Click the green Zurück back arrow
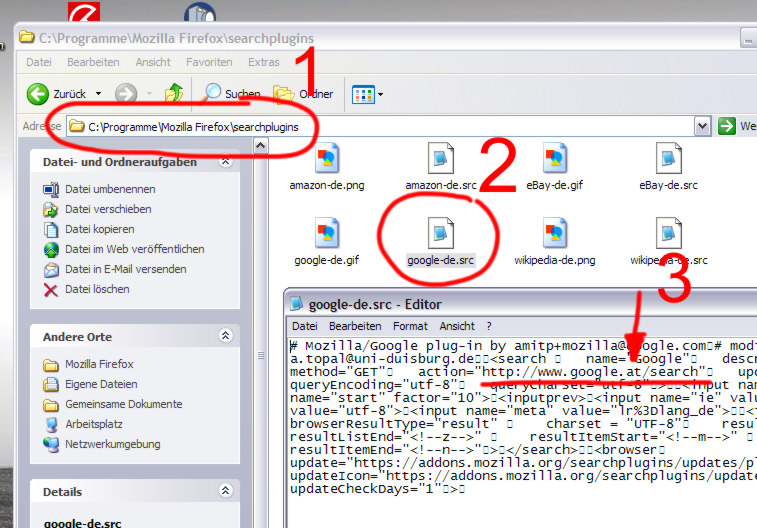757x528 pixels. pyautogui.click(x=38, y=94)
